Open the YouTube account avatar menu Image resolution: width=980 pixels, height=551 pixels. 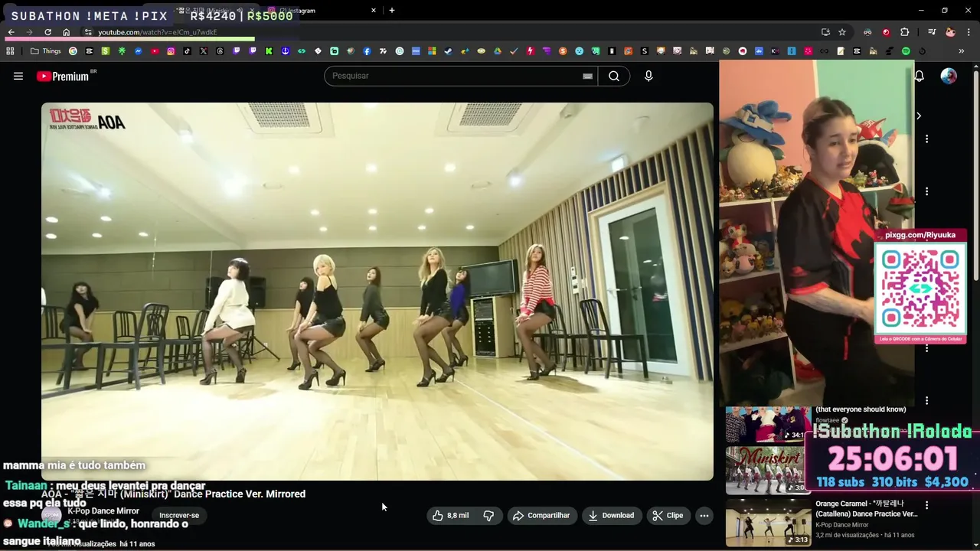point(949,76)
